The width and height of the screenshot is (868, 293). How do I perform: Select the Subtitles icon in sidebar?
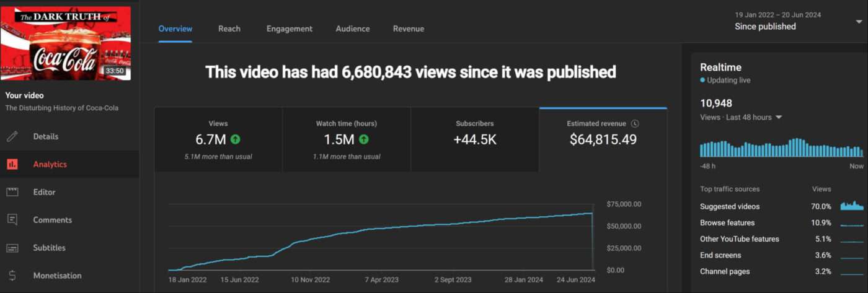(12, 248)
